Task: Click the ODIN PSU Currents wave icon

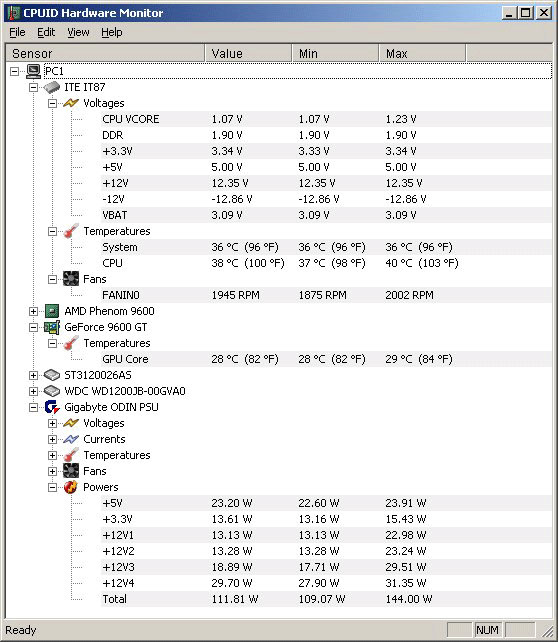Action: click(71, 439)
